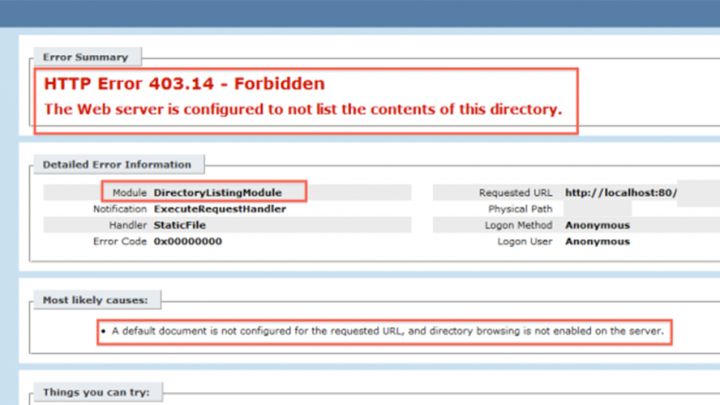Click the Handler field label

pos(127,225)
